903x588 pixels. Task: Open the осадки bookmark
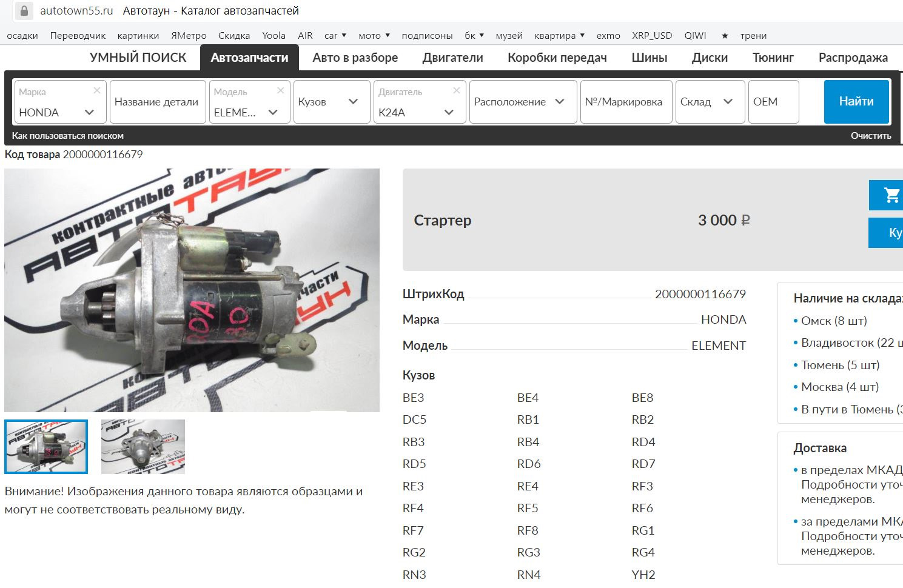(22, 36)
